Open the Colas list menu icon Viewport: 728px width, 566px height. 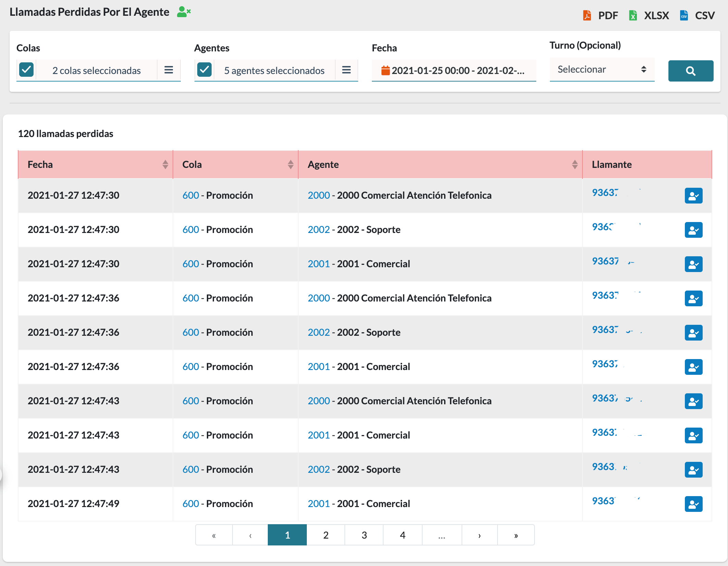pos(168,70)
